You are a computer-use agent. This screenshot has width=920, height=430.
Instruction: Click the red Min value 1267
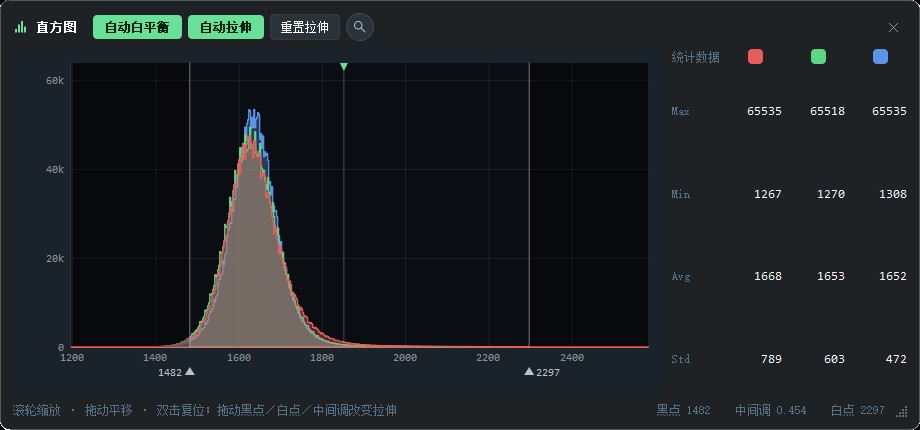pos(767,194)
